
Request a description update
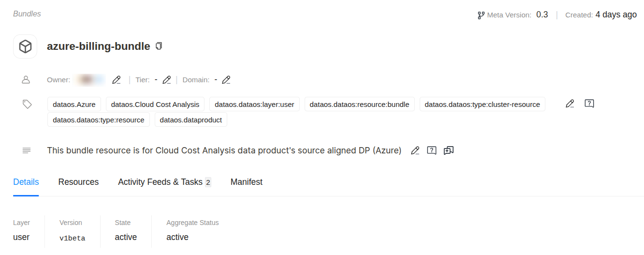click(x=432, y=150)
